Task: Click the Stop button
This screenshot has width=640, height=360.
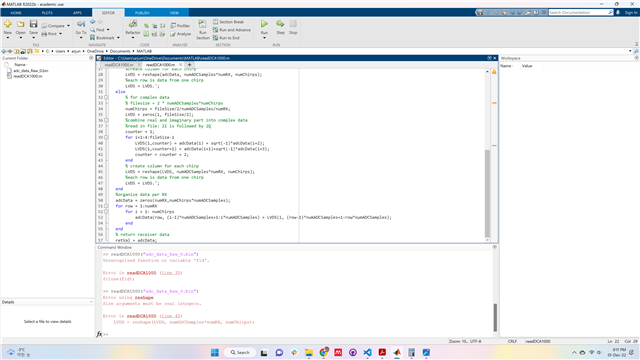Action: point(293,24)
